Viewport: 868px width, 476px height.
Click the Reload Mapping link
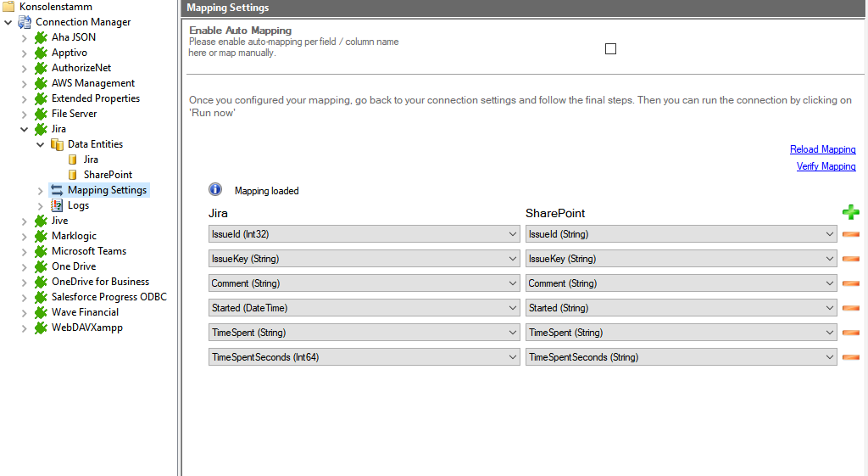pos(822,149)
